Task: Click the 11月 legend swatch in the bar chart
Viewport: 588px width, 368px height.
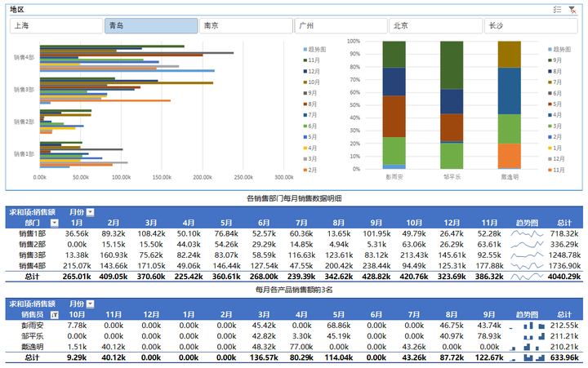Action: [x=305, y=60]
